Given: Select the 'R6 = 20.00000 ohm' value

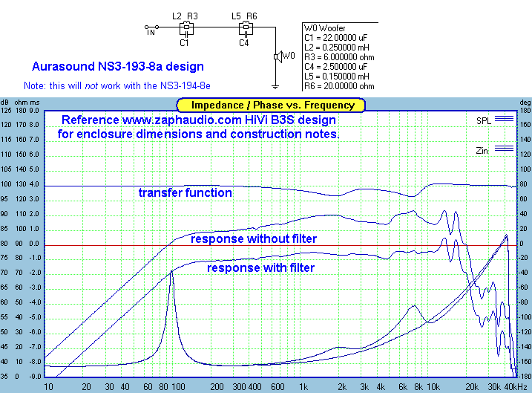Looking at the screenshot, I should tap(339, 86).
